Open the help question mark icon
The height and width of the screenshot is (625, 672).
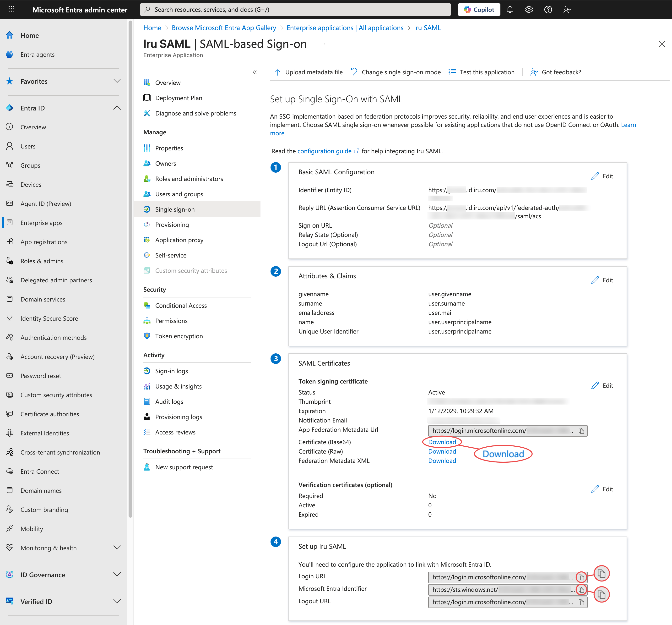(x=548, y=10)
